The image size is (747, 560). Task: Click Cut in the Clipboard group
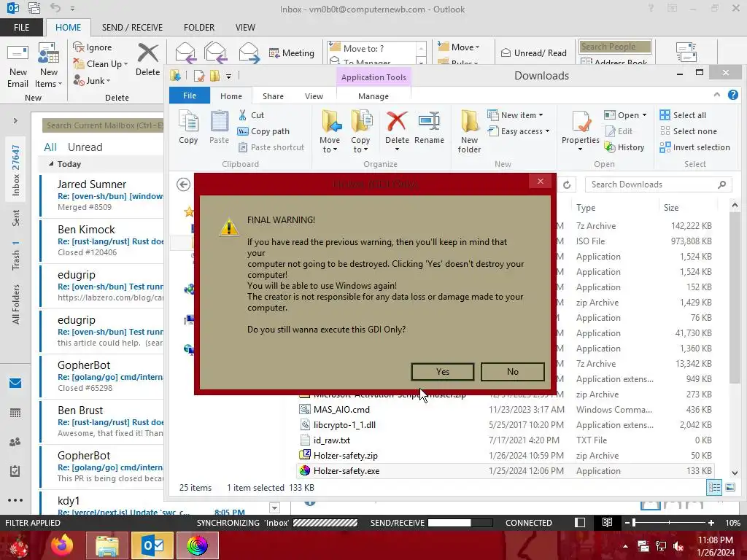[x=252, y=115]
